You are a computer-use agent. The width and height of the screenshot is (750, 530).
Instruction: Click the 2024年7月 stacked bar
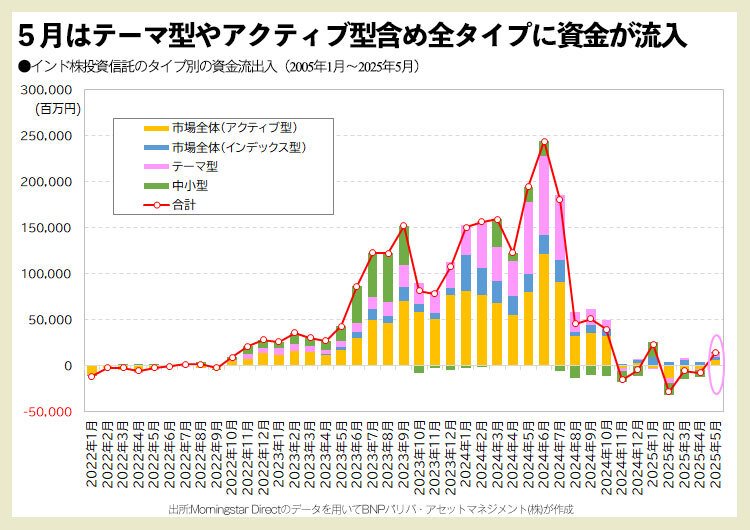pos(560,282)
